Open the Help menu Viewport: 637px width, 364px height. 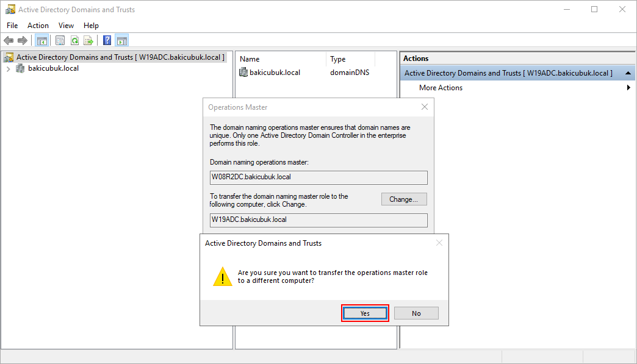click(91, 25)
